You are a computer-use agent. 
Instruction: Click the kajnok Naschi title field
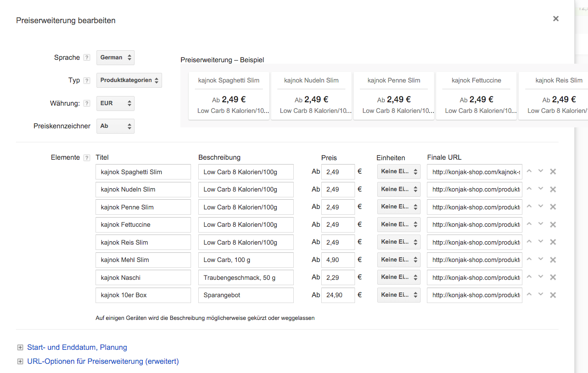[x=143, y=277]
